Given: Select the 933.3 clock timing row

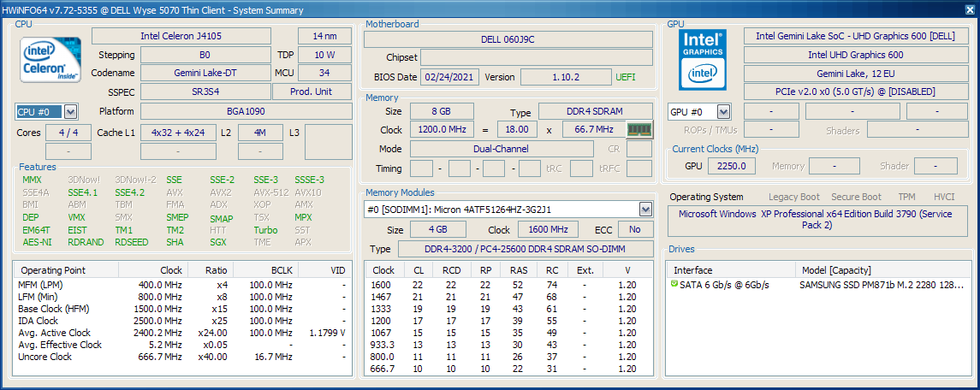Looking at the screenshot, I should pyautogui.click(x=508, y=345).
